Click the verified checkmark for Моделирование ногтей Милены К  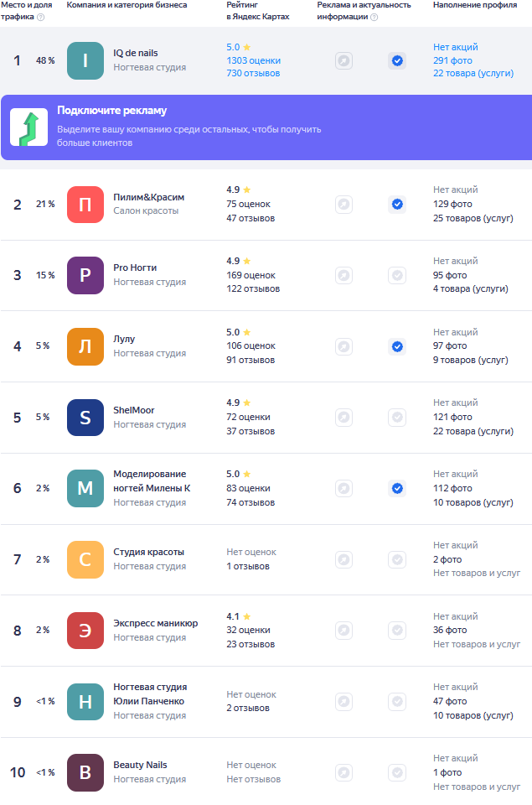[397, 488]
